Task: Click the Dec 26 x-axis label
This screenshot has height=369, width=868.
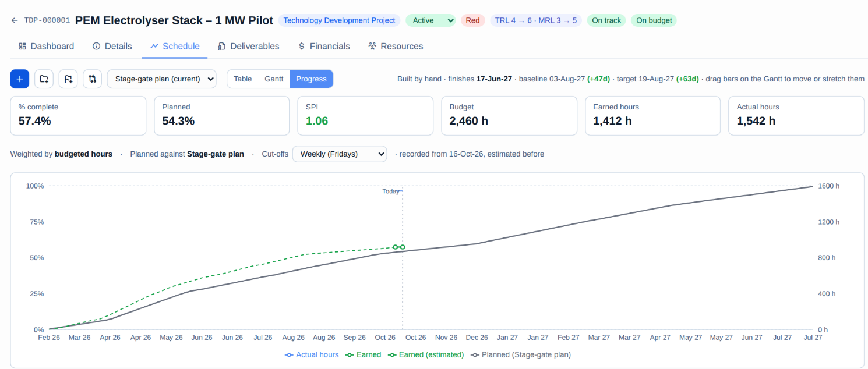Action: coord(477,338)
